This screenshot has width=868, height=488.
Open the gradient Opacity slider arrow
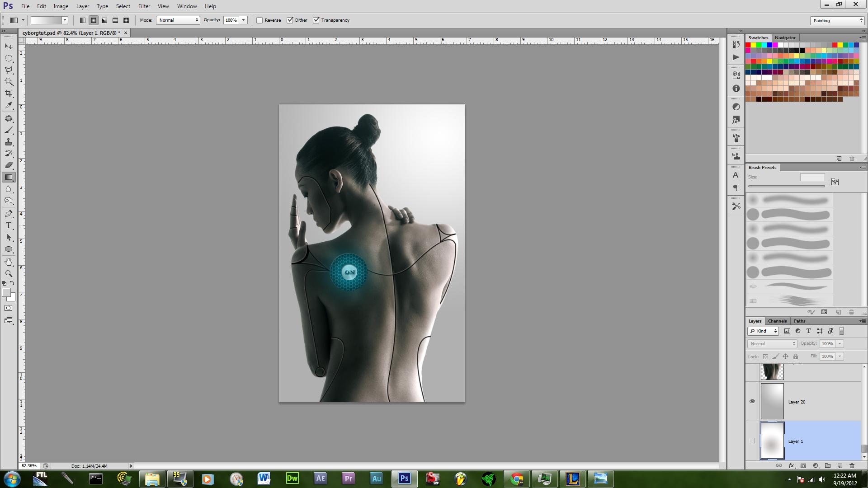click(244, 20)
